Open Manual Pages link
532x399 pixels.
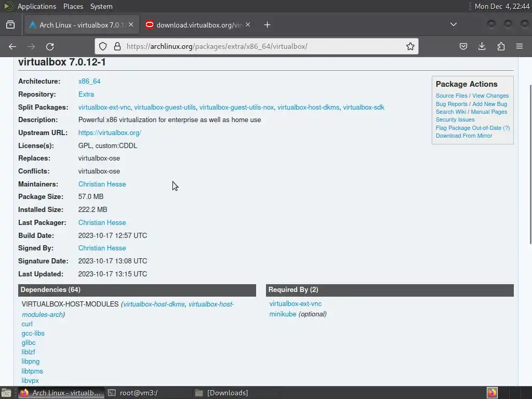pyautogui.click(x=489, y=112)
